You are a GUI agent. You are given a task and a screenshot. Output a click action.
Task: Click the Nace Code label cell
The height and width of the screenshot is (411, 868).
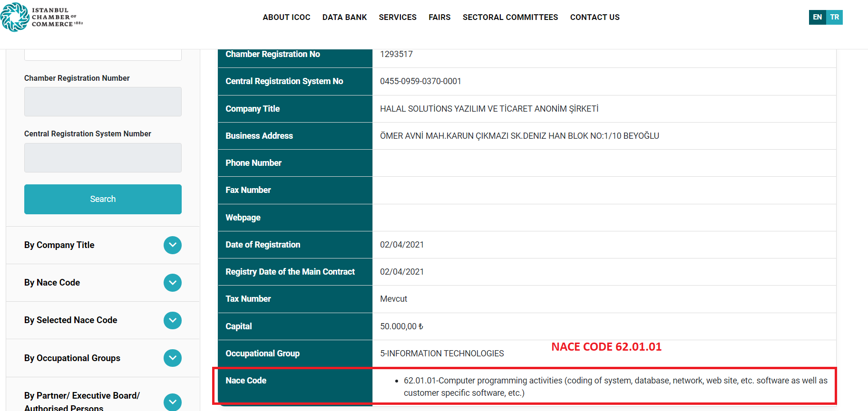(x=295, y=386)
